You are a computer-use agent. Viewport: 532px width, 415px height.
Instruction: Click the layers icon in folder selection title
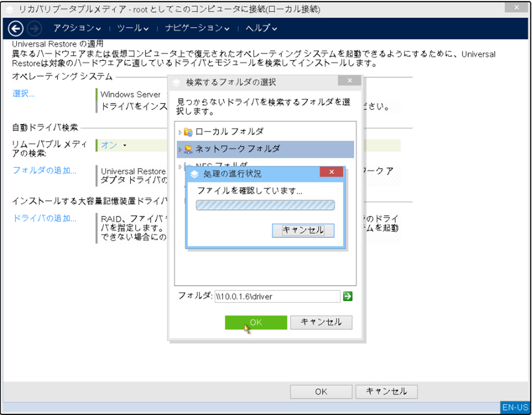(x=177, y=82)
